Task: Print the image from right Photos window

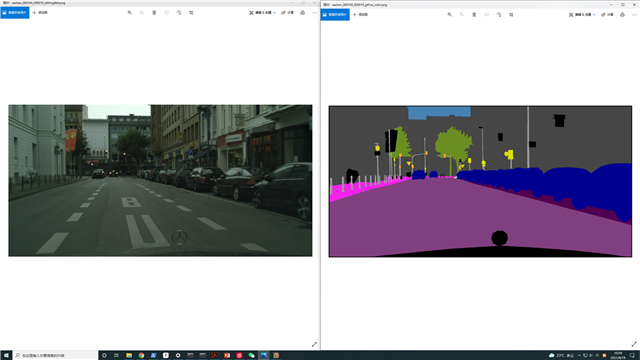Action: (622, 15)
